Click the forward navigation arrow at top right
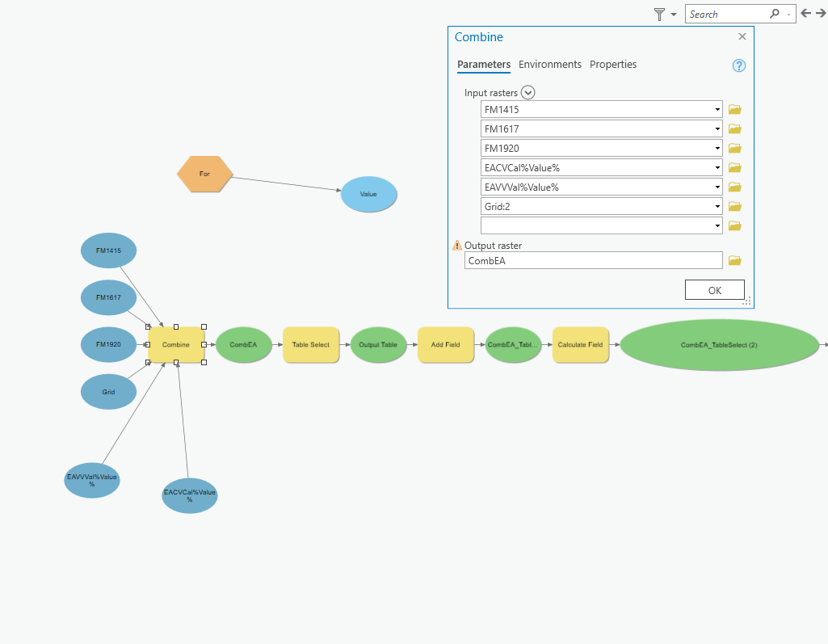The height and width of the screenshot is (644, 828). [821, 13]
